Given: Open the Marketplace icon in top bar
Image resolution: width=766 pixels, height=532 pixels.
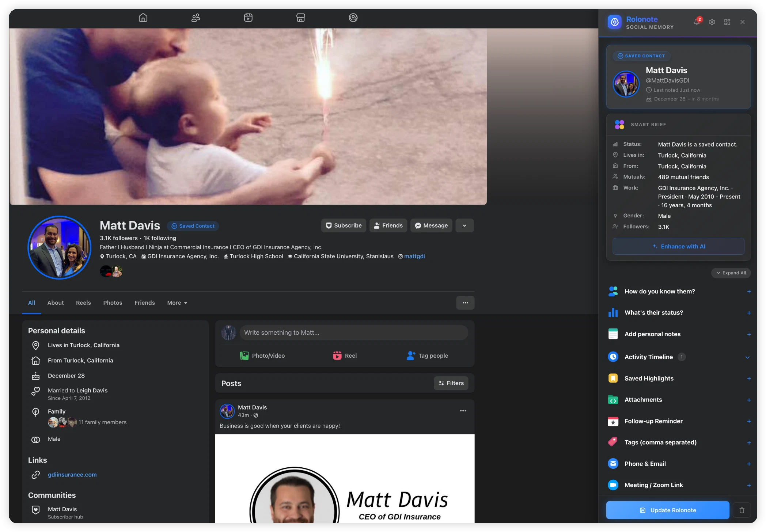Looking at the screenshot, I should pyautogui.click(x=301, y=18).
